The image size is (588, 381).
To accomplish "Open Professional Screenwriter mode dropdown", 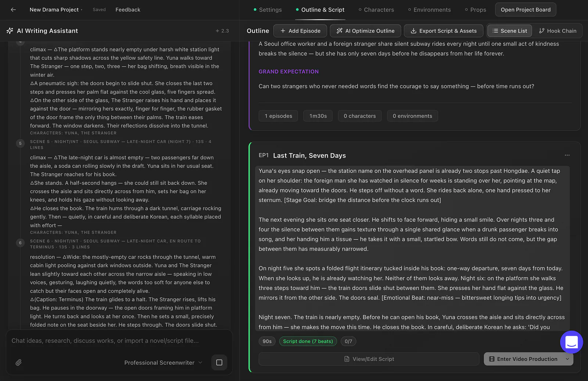I will coord(163,363).
